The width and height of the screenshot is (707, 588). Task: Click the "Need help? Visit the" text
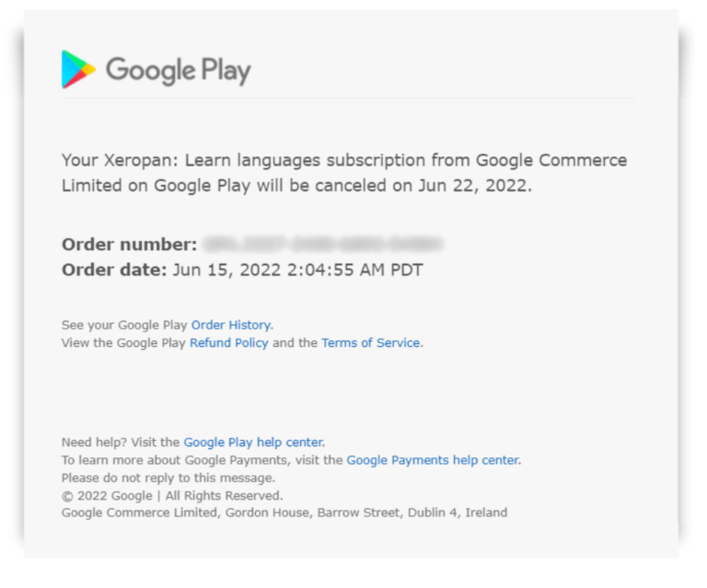tap(121, 442)
